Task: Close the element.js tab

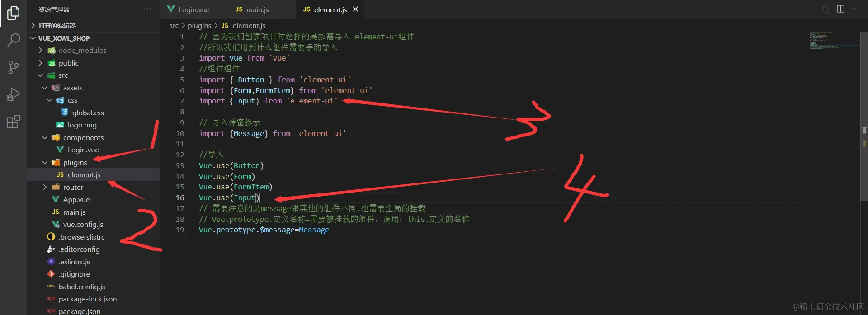Action: click(x=355, y=9)
